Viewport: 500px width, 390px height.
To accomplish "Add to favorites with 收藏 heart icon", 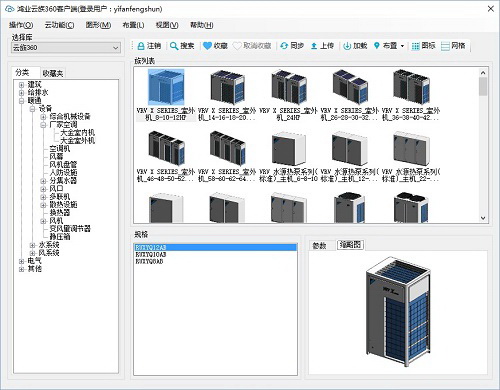I will pyautogui.click(x=207, y=46).
